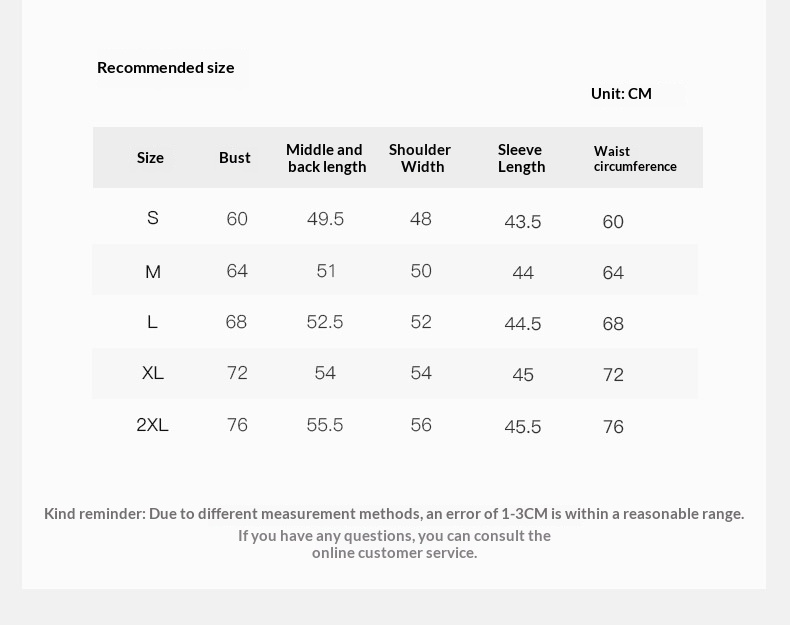Click the M size row label
This screenshot has height=625, width=790.
pos(153,272)
